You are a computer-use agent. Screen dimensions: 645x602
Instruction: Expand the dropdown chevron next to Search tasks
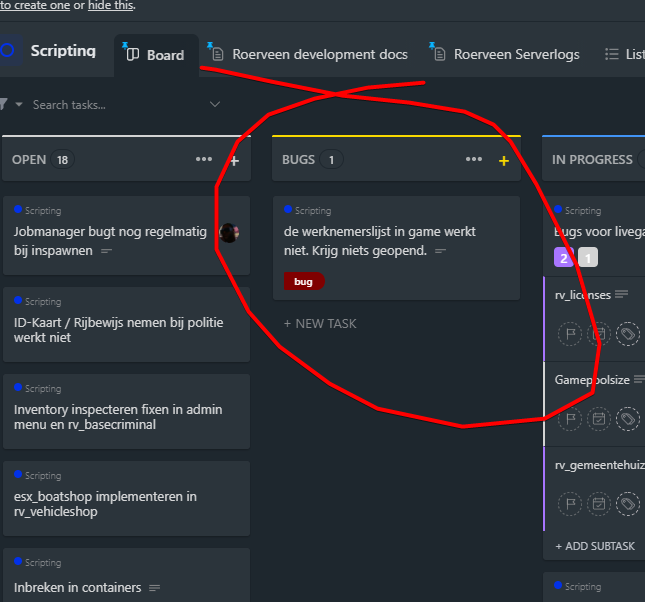click(215, 104)
